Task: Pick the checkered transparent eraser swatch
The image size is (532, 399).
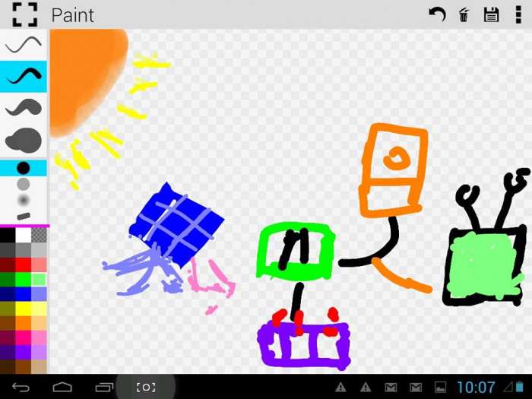Action: click(x=40, y=235)
